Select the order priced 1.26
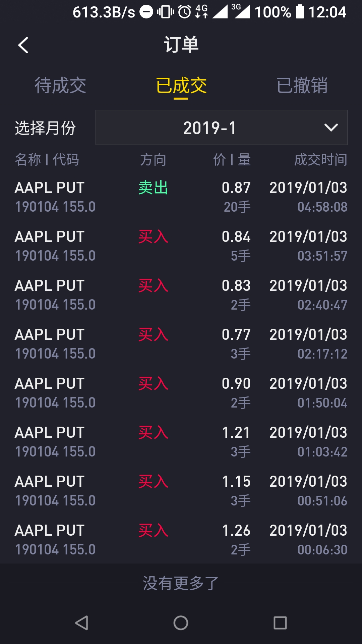This screenshot has width=362, height=644. (181, 540)
